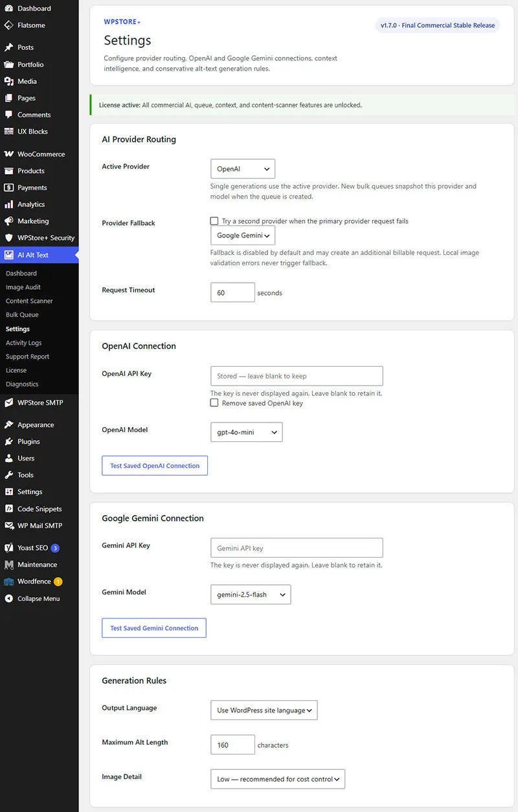Click the License active notice text
Image resolution: width=518 pixels, height=812 pixels.
click(x=231, y=105)
